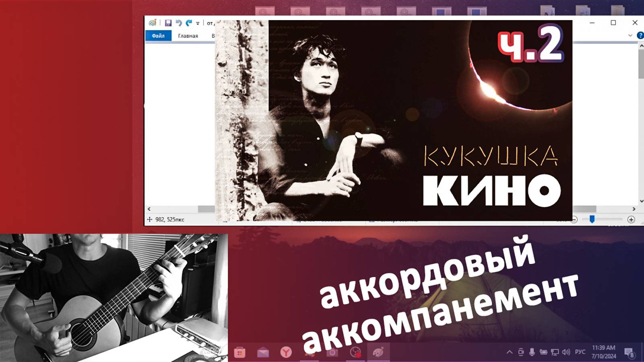
Task: Open the Файл menu in Paint
Action: point(158,36)
